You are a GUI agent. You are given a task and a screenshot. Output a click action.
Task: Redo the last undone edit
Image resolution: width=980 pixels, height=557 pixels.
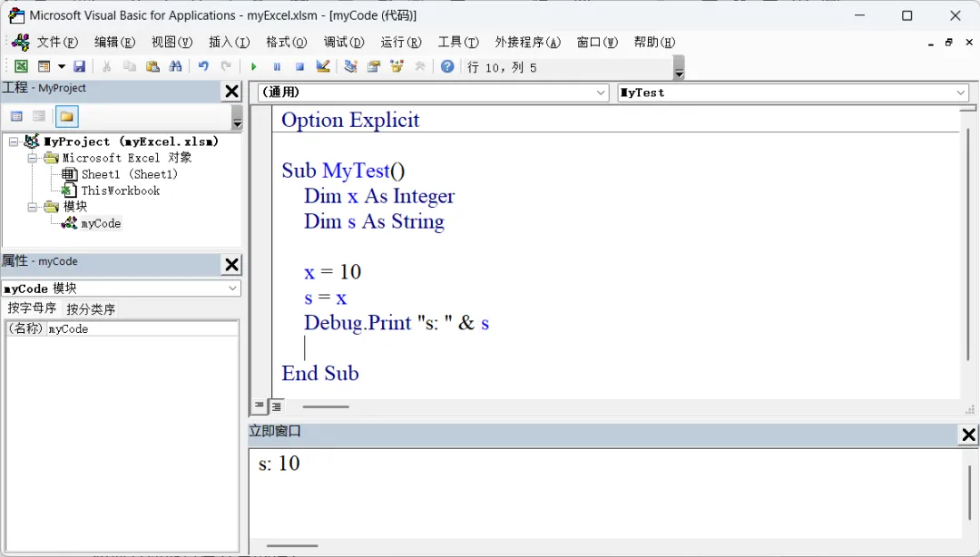[226, 66]
